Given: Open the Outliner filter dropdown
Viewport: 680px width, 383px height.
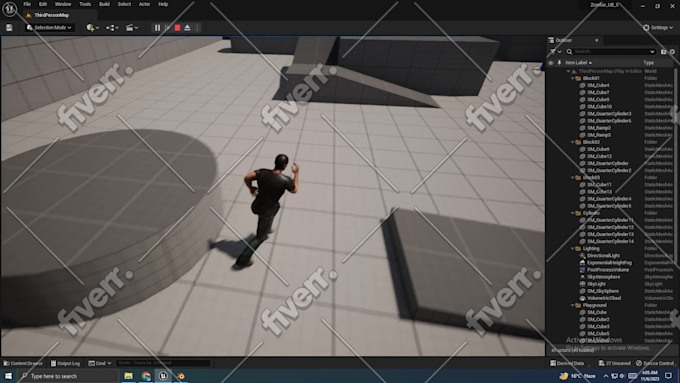Looking at the screenshot, I should [555, 52].
